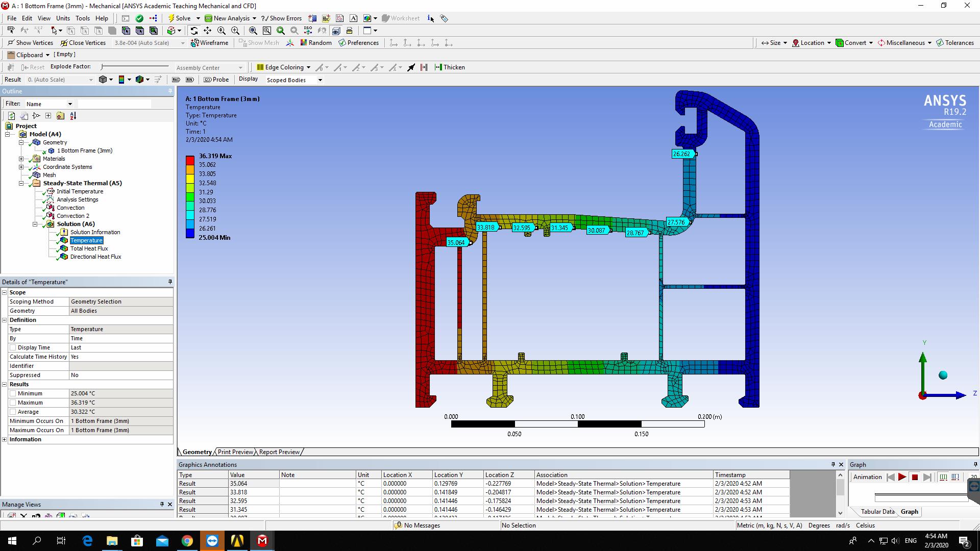The height and width of the screenshot is (551, 980).
Task: Play the result animation
Action: (x=902, y=477)
